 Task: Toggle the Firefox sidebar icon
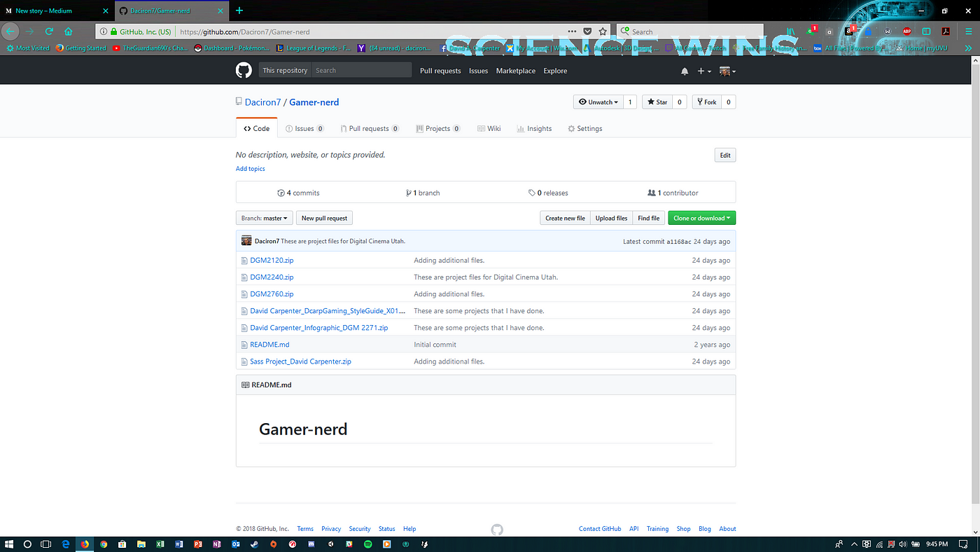[x=926, y=32]
